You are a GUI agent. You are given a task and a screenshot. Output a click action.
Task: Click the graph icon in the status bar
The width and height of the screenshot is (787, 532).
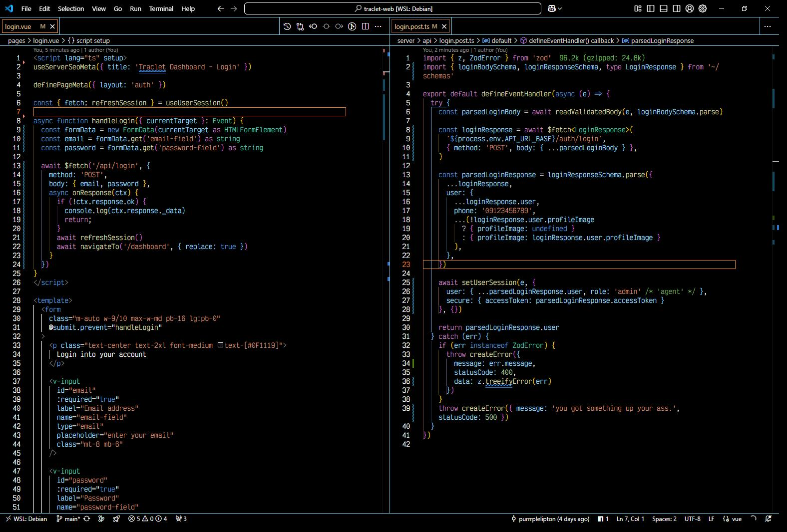pos(101,519)
